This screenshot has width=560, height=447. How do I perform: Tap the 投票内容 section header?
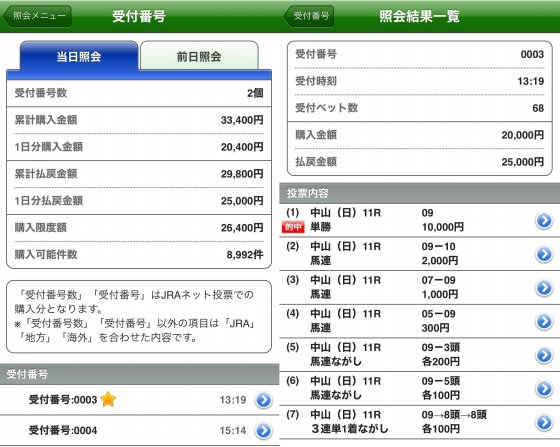click(420, 194)
